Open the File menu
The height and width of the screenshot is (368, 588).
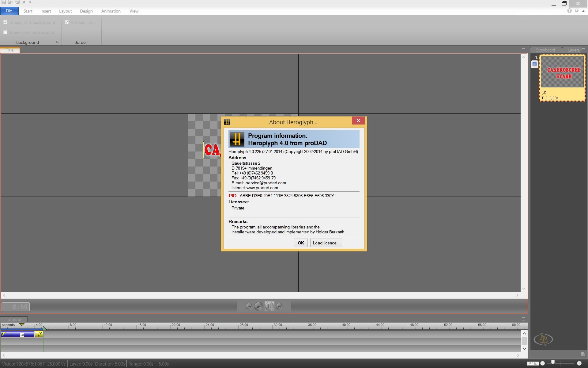9,11
